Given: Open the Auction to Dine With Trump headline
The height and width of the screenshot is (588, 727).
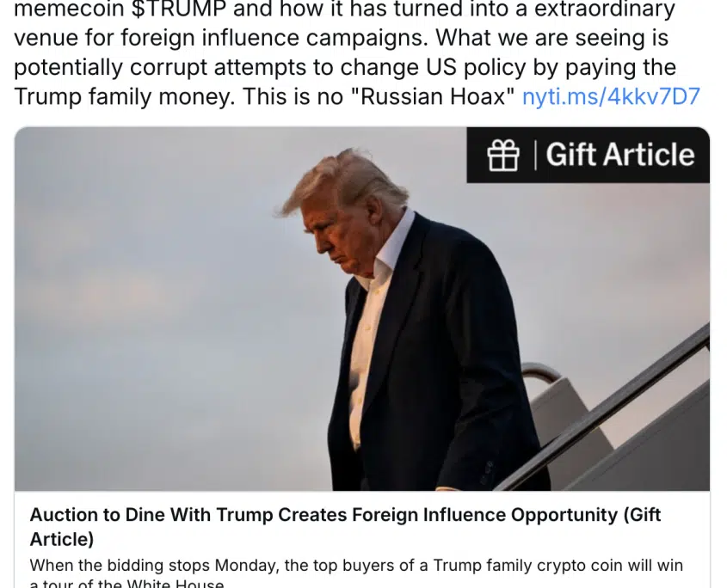Looking at the screenshot, I should 345,527.
